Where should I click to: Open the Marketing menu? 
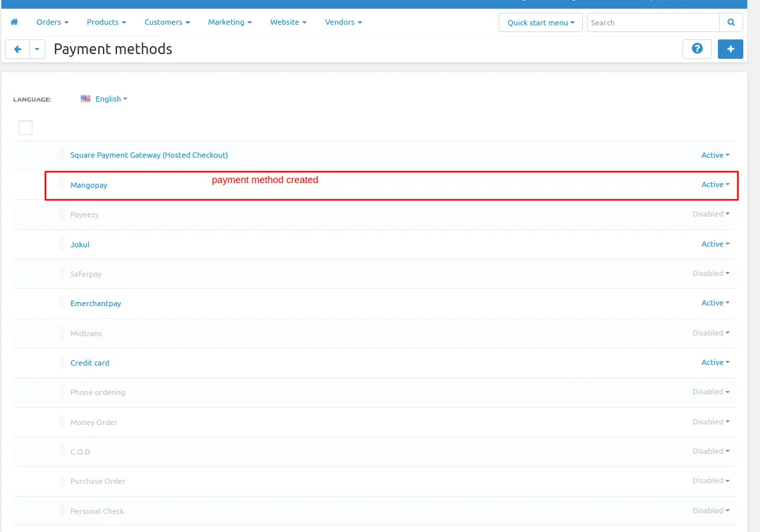(x=230, y=22)
